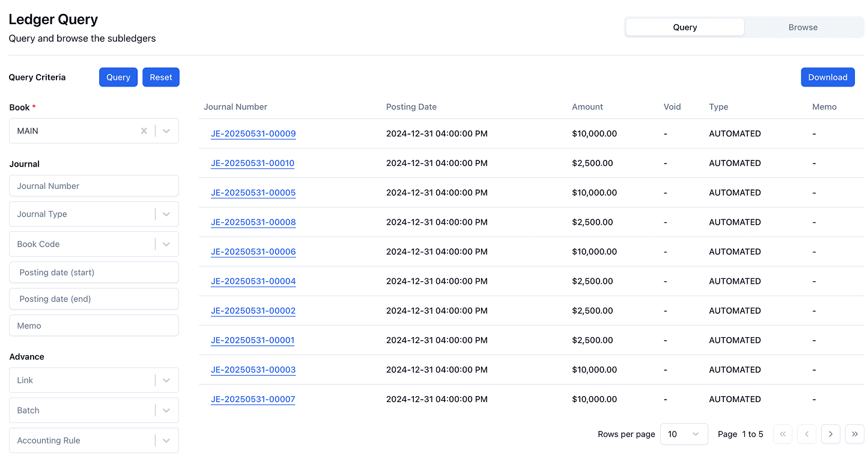
Task: Click the Journal Number column header
Action: point(235,106)
